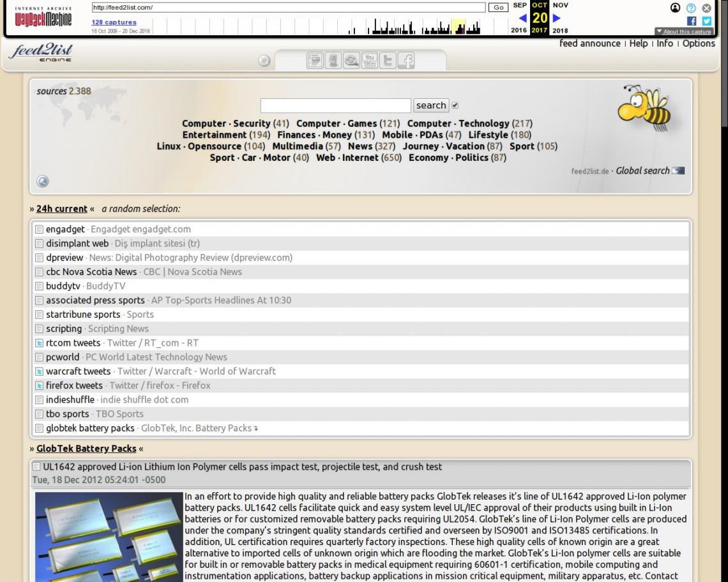Click the battery packs article thumbnail

click(x=109, y=537)
